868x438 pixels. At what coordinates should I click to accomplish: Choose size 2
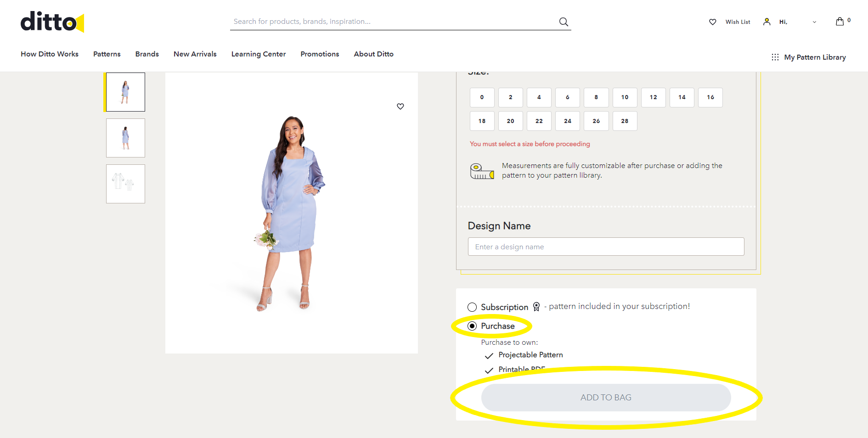[511, 97]
